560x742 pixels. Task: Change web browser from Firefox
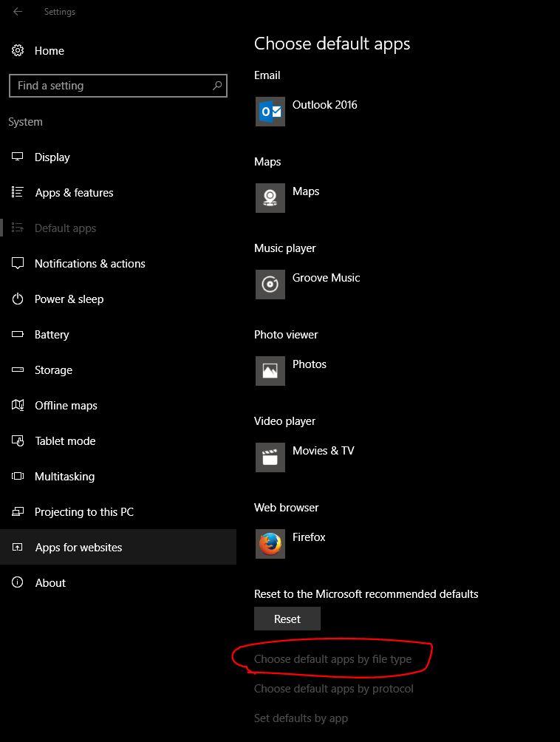pos(309,537)
